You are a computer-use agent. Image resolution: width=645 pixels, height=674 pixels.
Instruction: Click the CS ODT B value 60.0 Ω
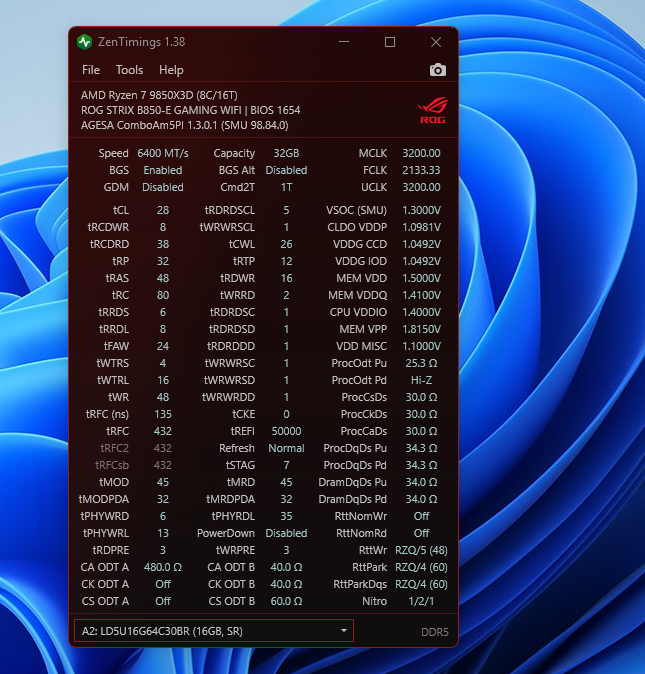click(286, 601)
